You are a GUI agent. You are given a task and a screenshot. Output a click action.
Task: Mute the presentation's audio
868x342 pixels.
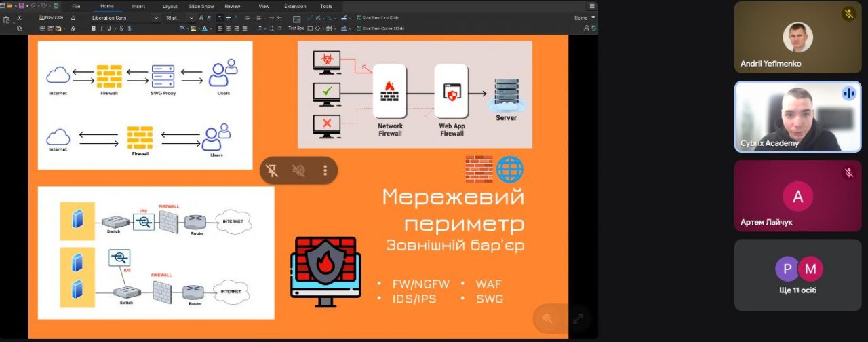298,170
